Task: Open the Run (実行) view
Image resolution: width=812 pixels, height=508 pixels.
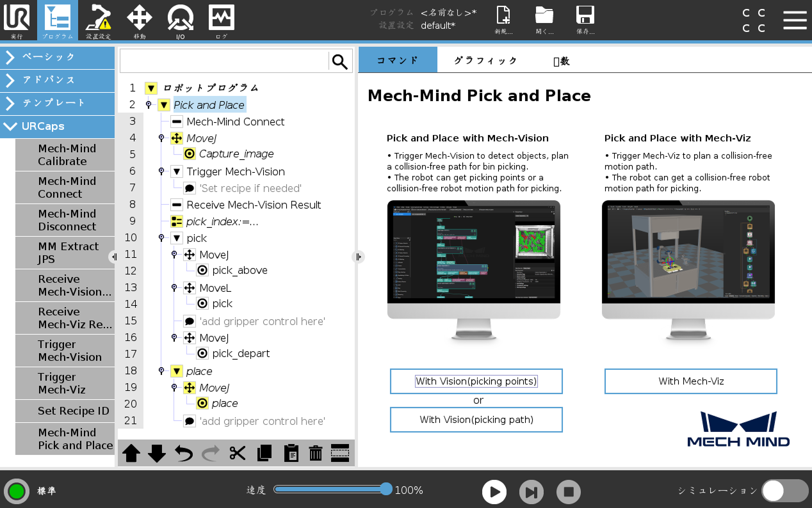Action: (17, 20)
